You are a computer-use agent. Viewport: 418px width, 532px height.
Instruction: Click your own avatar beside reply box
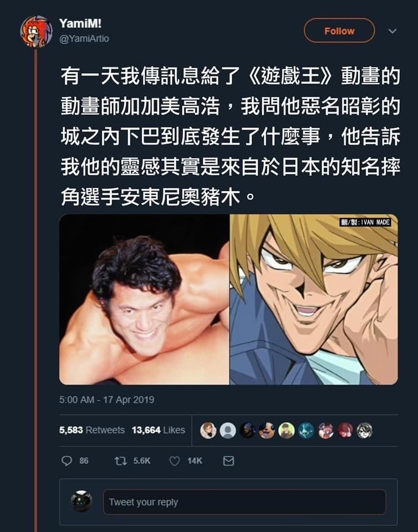(x=81, y=501)
